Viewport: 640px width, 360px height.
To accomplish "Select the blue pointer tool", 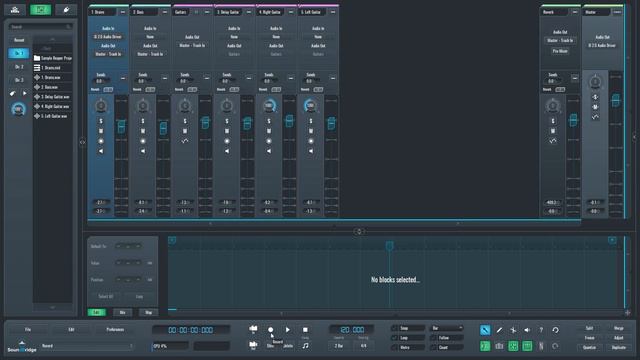I will pyautogui.click(x=485, y=330).
